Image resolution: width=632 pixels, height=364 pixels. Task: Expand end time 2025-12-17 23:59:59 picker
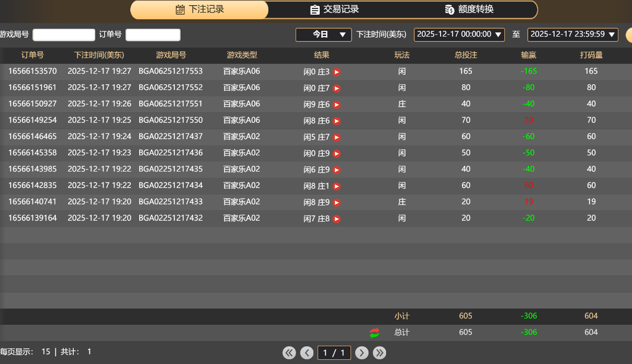point(572,35)
